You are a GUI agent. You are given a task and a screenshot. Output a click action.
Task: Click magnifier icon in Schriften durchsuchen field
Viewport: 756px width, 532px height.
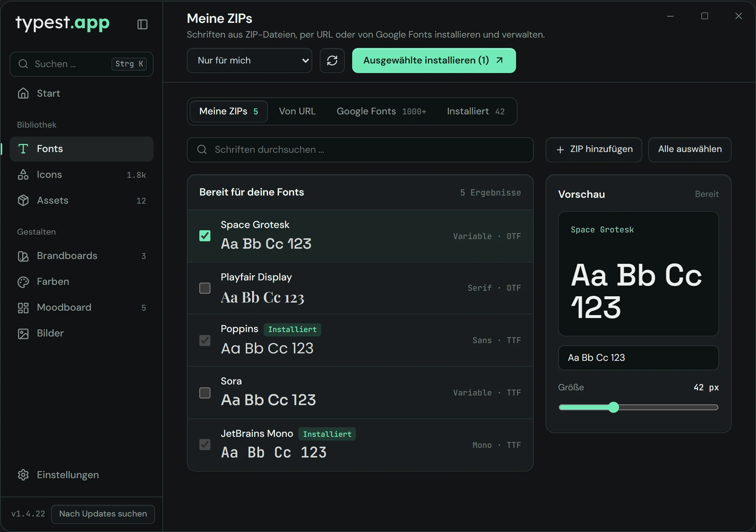[202, 149]
